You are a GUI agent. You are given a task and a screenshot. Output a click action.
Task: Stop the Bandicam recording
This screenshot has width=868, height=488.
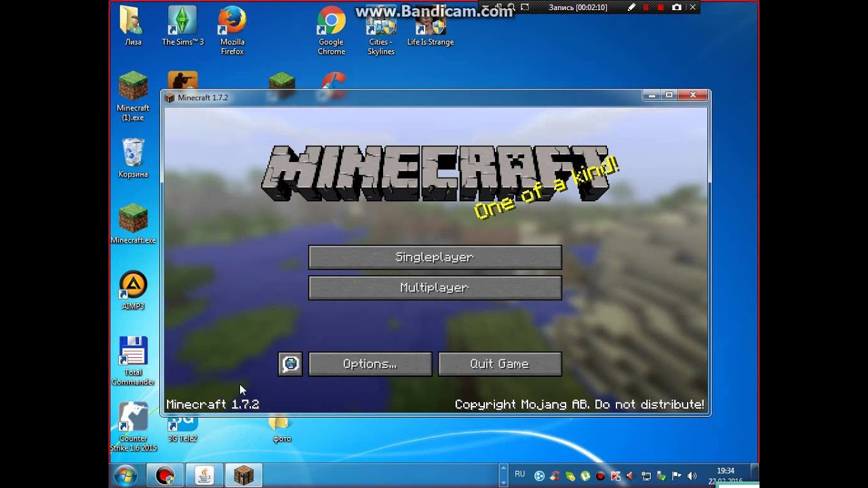coord(660,7)
